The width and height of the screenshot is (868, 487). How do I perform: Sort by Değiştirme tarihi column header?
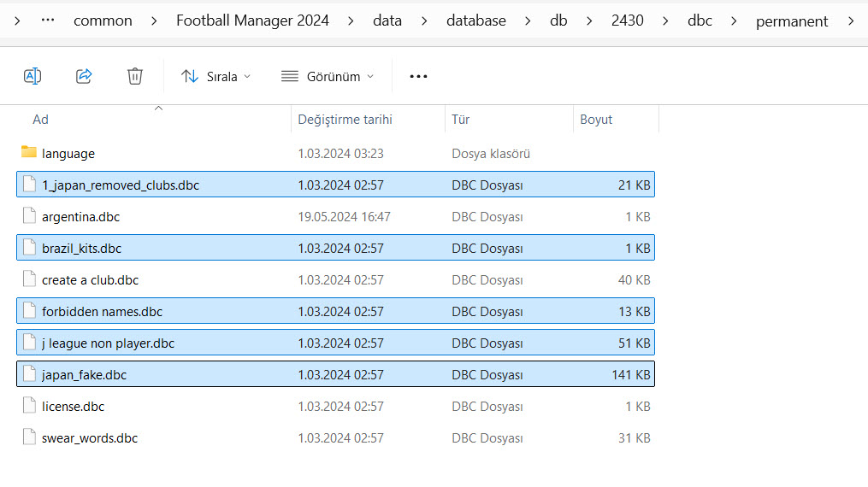click(345, 120)
